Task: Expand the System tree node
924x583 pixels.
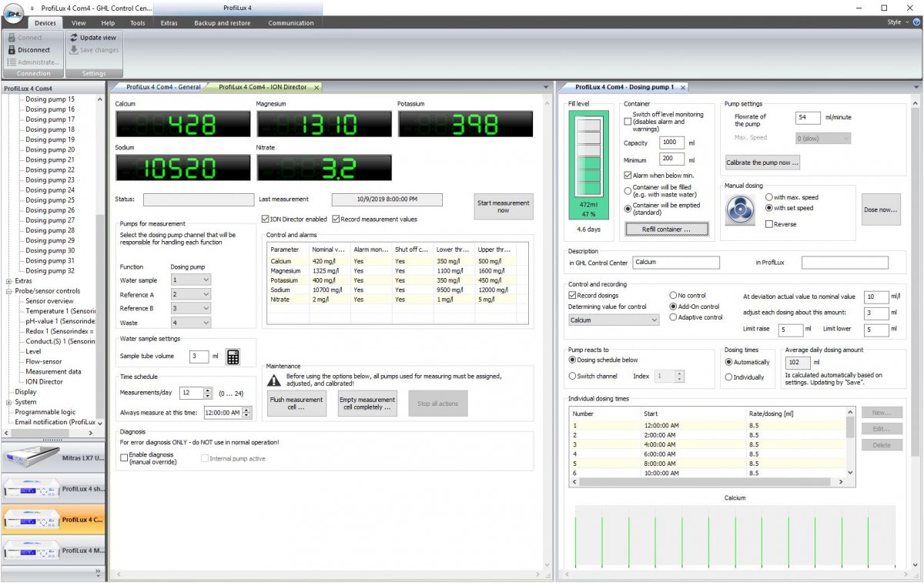Action: click(8, 402)
